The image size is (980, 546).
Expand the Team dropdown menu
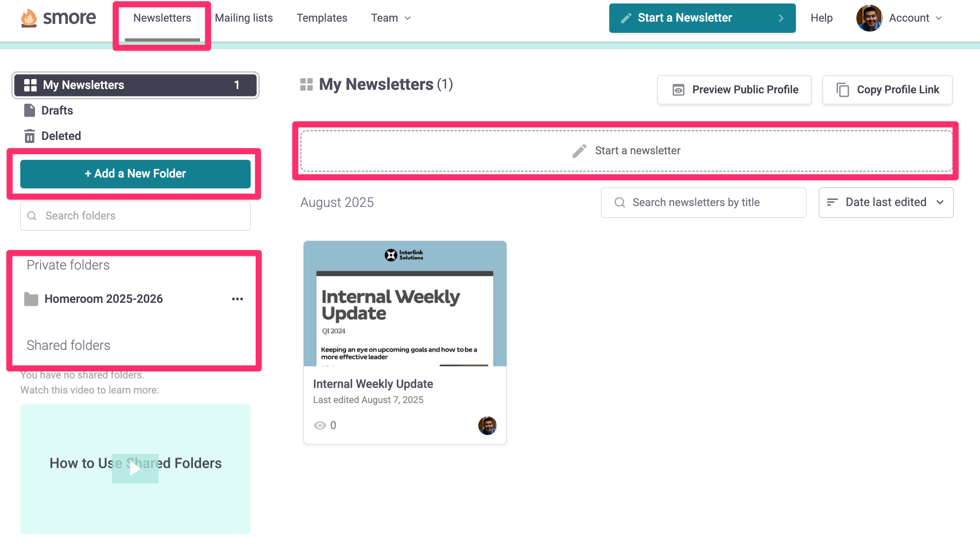391,18
